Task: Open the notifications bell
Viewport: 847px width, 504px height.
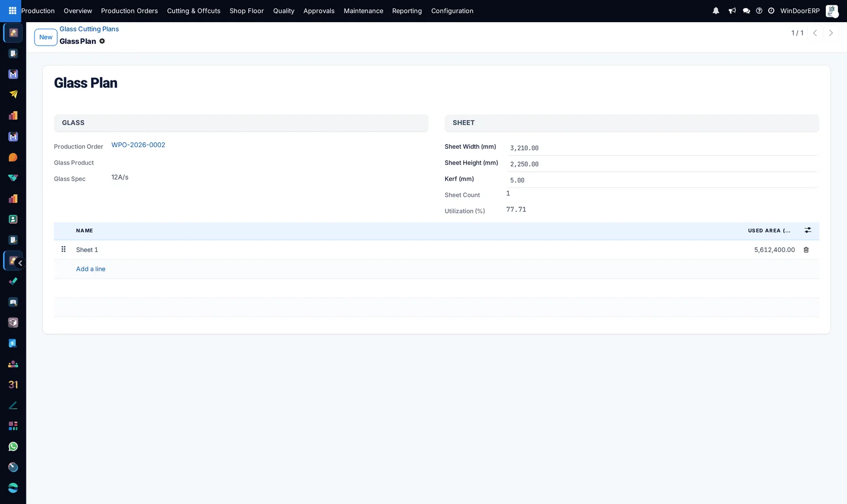Action: pyautogui.click(x=716, y=11)
